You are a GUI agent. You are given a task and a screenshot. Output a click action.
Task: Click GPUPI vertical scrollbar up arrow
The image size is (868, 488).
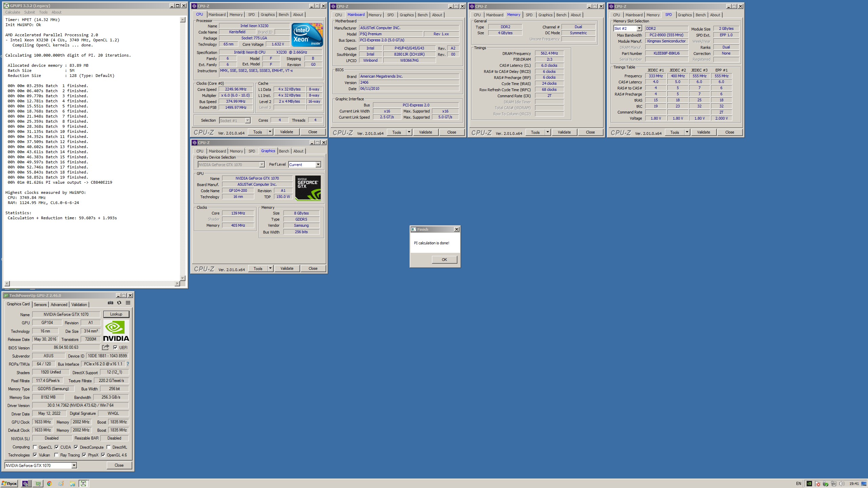click(x=183, y=20)
